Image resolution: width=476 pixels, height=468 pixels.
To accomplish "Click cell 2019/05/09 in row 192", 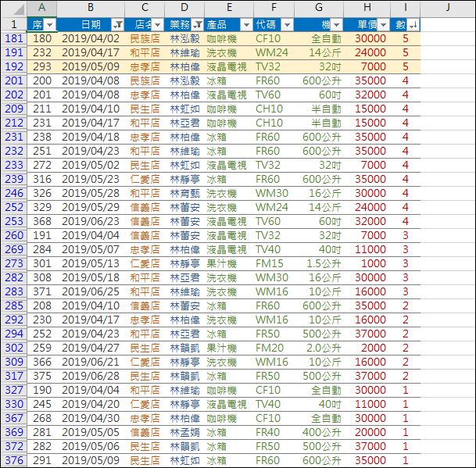I will point(91,66).
